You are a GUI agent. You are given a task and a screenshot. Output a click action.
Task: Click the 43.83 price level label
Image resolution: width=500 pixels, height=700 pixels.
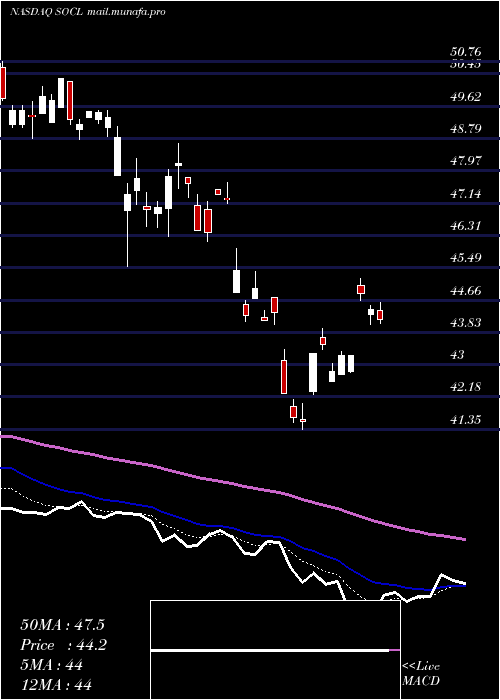pyautogui.click(x=465, y=323)
